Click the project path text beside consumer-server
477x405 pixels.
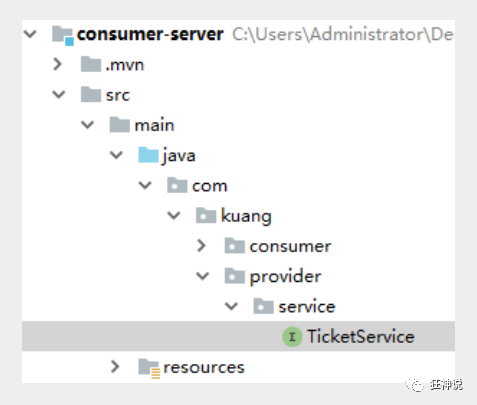pyautogui.click(x=343, y=35)
